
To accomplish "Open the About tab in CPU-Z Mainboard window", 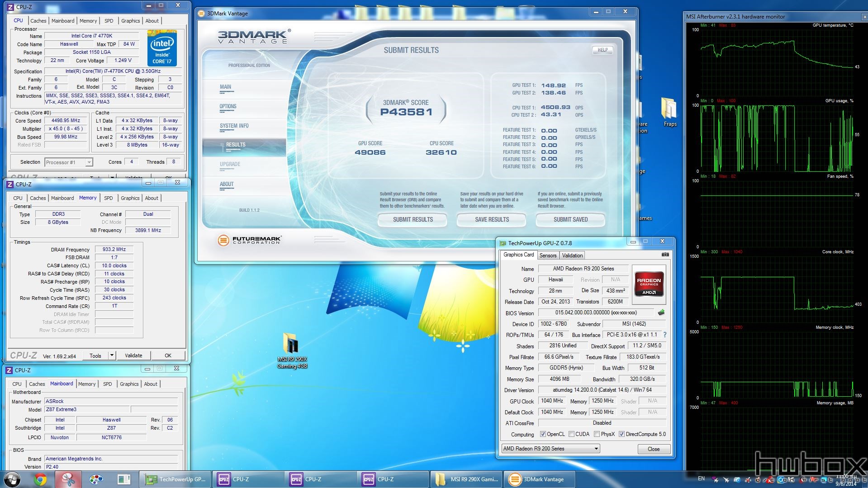I will (151, 384).
